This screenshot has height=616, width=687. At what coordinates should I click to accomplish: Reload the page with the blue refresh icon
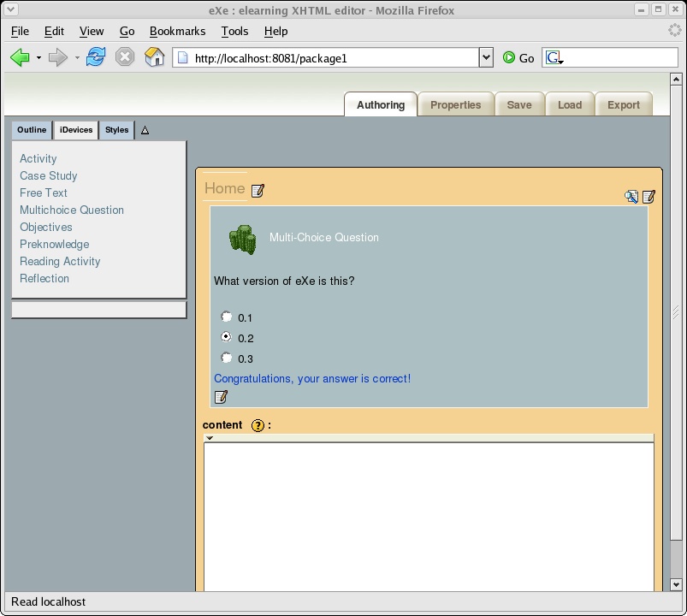[x=96, y=57]
